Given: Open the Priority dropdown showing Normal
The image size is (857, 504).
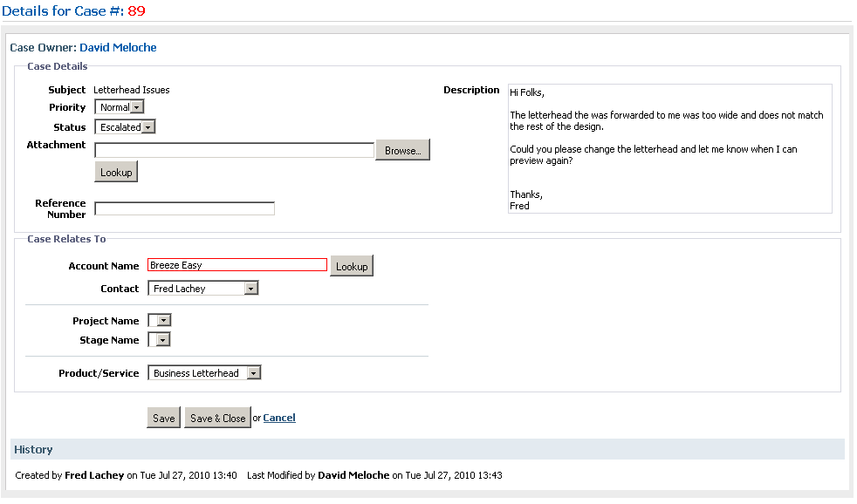Looking at the screenshot, I should pyautogui.click(x=120, y=107).
